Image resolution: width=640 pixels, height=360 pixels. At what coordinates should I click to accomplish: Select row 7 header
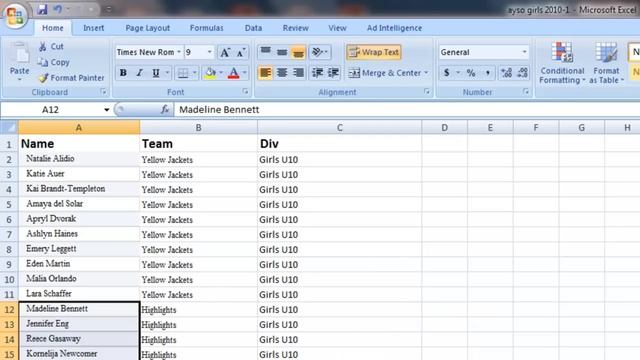[9, 234]
